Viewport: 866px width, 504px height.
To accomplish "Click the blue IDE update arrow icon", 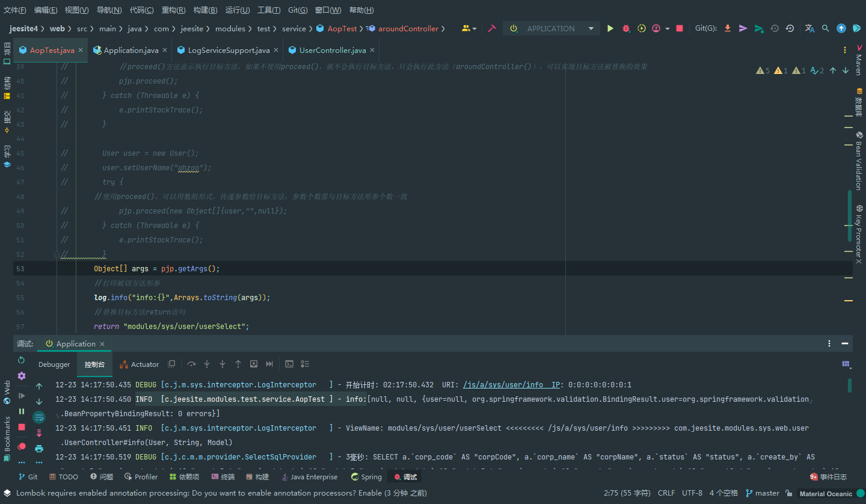I will (841, 28).
